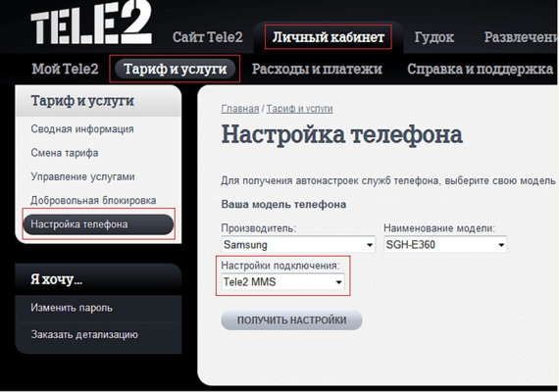Click Заказать детализацию link
The width and height of the screenshot is (559, 392).
pyautogui.click(x=84, y=334)
